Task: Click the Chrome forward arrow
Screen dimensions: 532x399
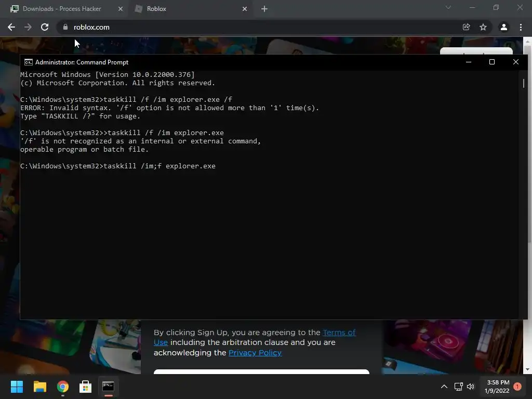Action: (28, 27)
